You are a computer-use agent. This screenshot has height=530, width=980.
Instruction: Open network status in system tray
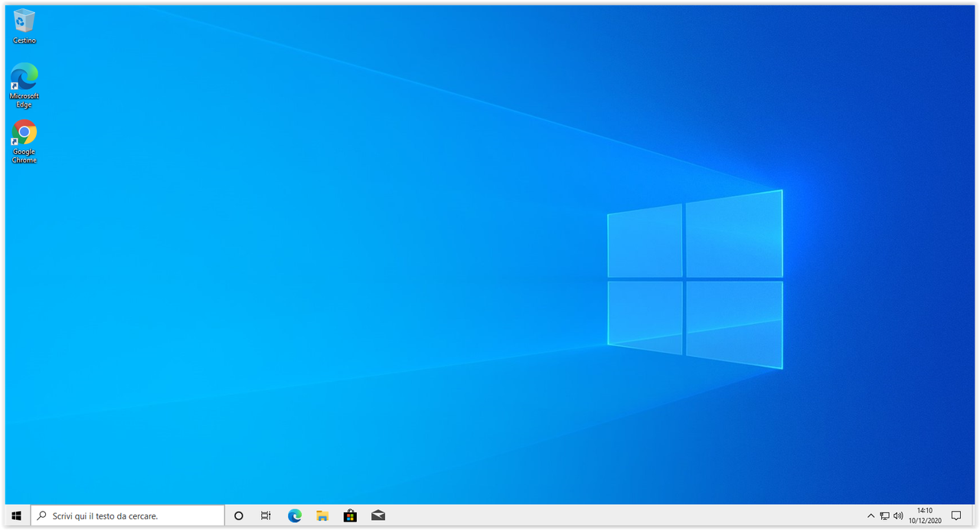(884, 516)
